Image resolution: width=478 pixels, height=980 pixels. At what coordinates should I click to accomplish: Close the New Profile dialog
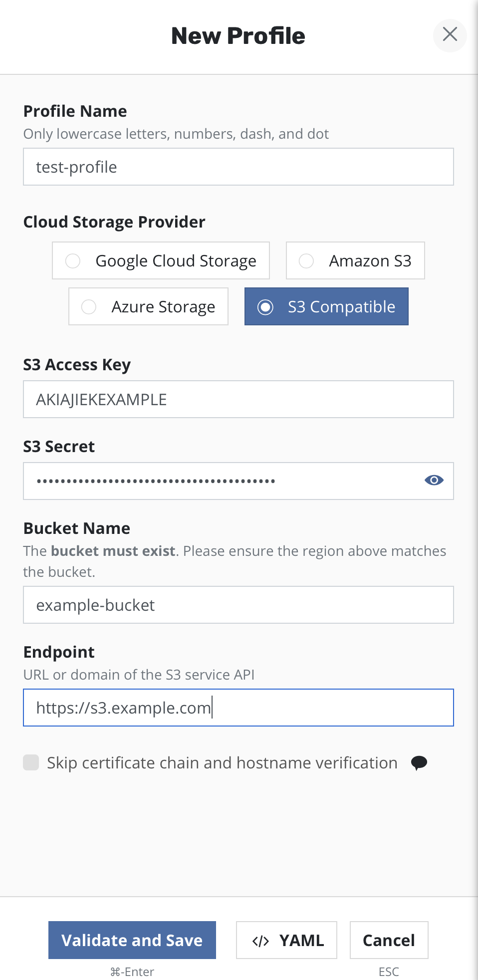pos(450,34)
